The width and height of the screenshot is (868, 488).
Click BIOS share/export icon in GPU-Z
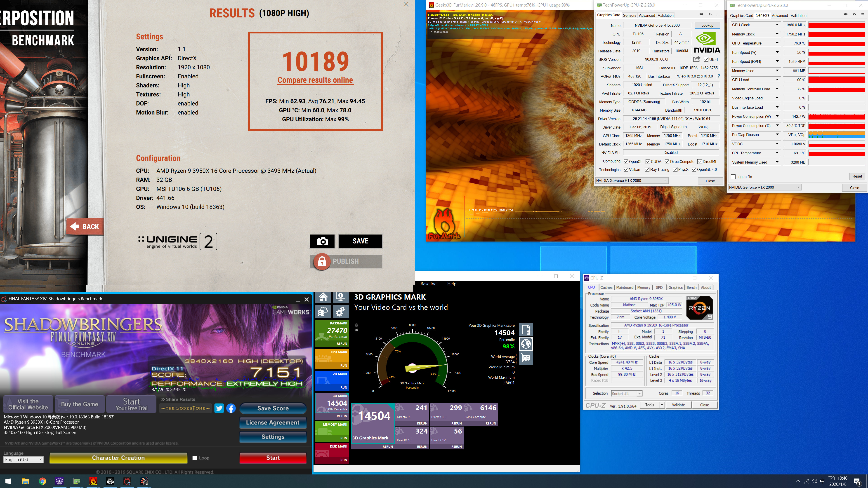pyautogui.click(x=696, y=59)
